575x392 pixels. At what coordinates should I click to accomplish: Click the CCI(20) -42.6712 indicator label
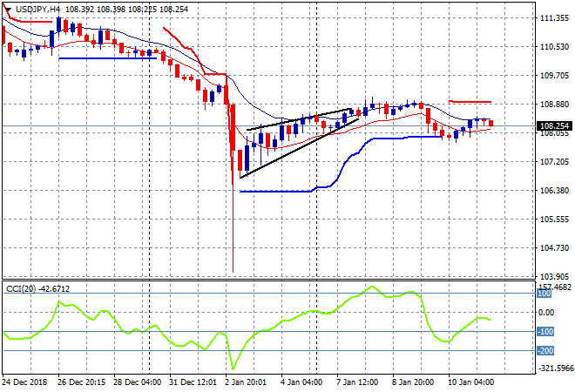pos(37,289)
